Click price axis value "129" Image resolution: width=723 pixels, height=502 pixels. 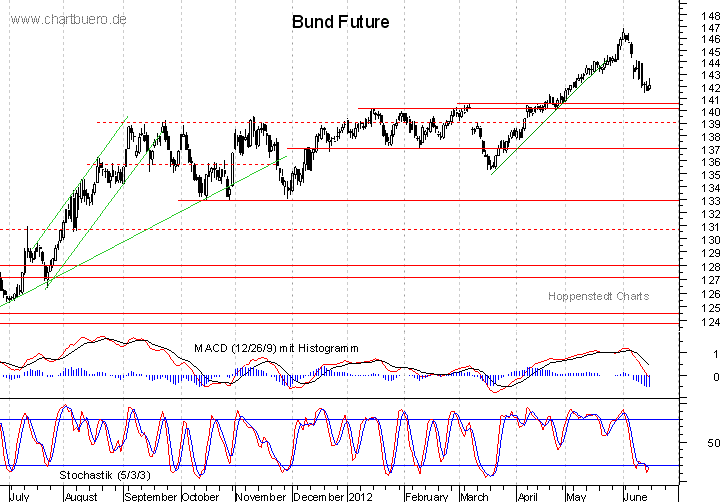coord(710,253)
